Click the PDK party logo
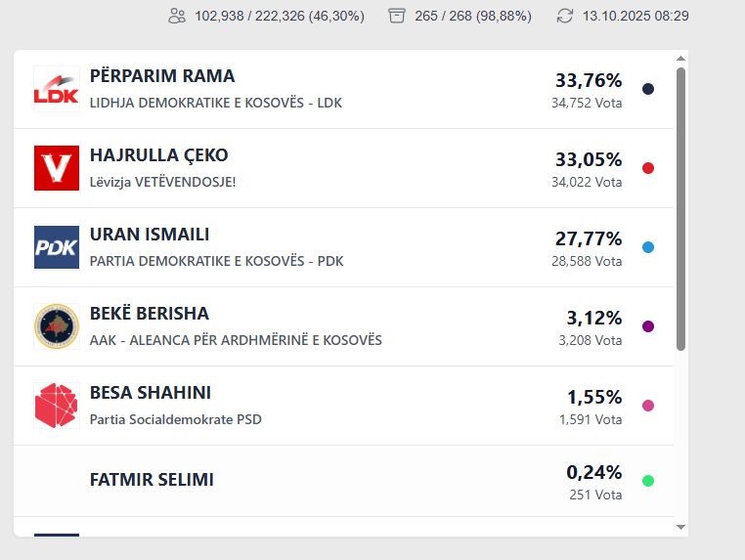 point(56,247)
